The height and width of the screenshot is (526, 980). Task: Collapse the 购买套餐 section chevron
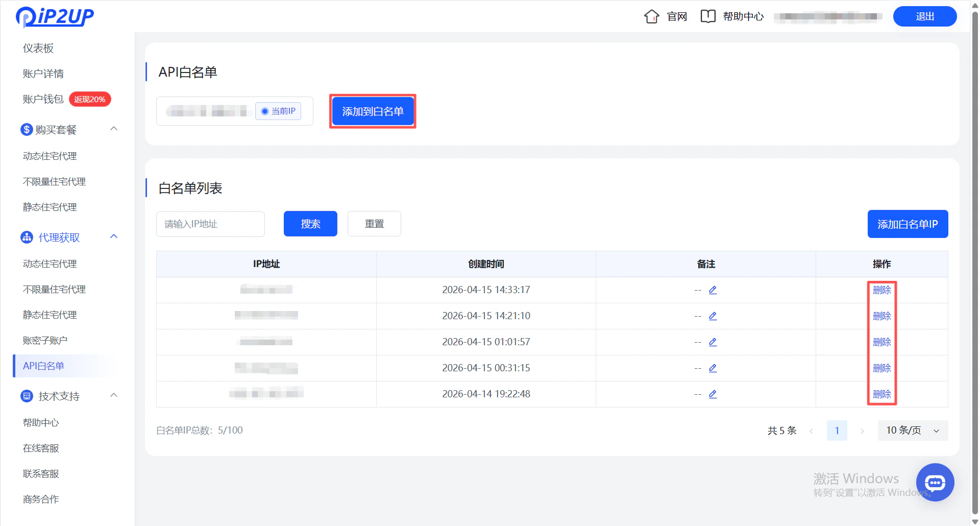(x=113, y=129)
